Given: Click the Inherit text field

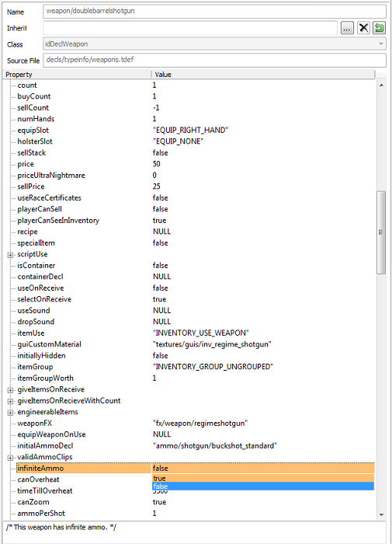Looking at the screenshot, I should (x=190, y=28).
